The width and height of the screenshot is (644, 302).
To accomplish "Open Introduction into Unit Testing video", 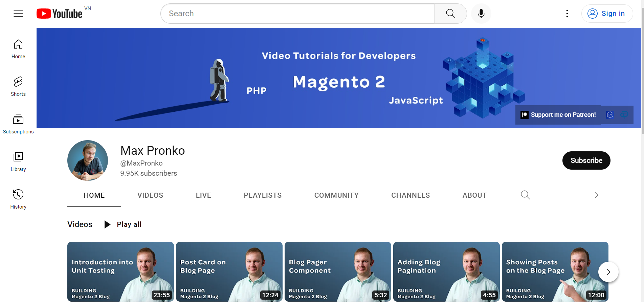I will [120, 272].
